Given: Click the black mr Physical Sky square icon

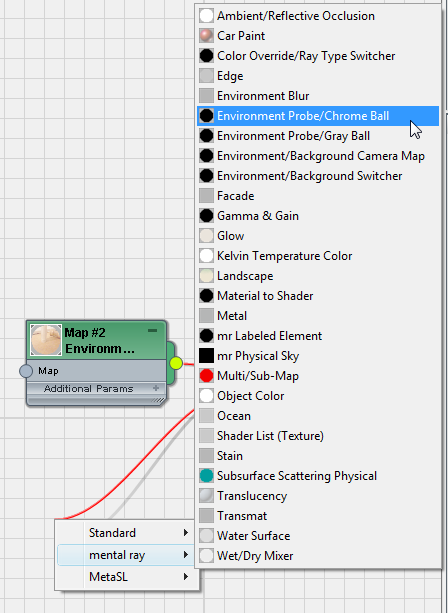Looking at the screenshot, I should (206, 356).
